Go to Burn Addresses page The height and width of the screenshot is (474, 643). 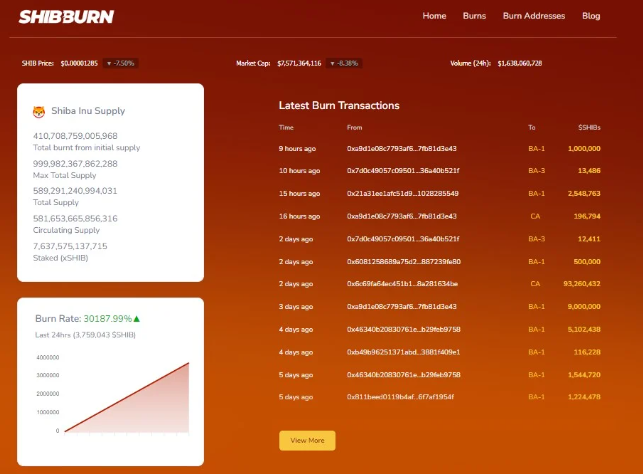pyautogui.click(x=534, y=16)
